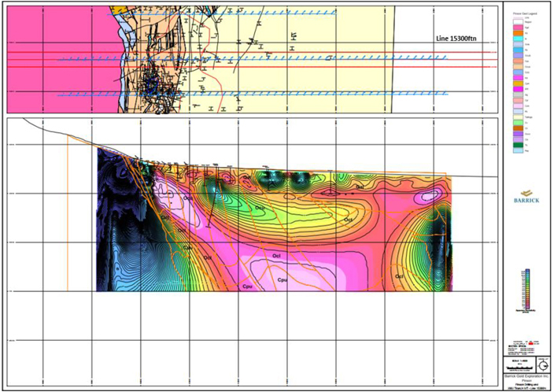Image resolution: width=554 pixels, height=392 pixels.
Task: Select the resistivity color scale bar
Action: (x=528, y=287)
